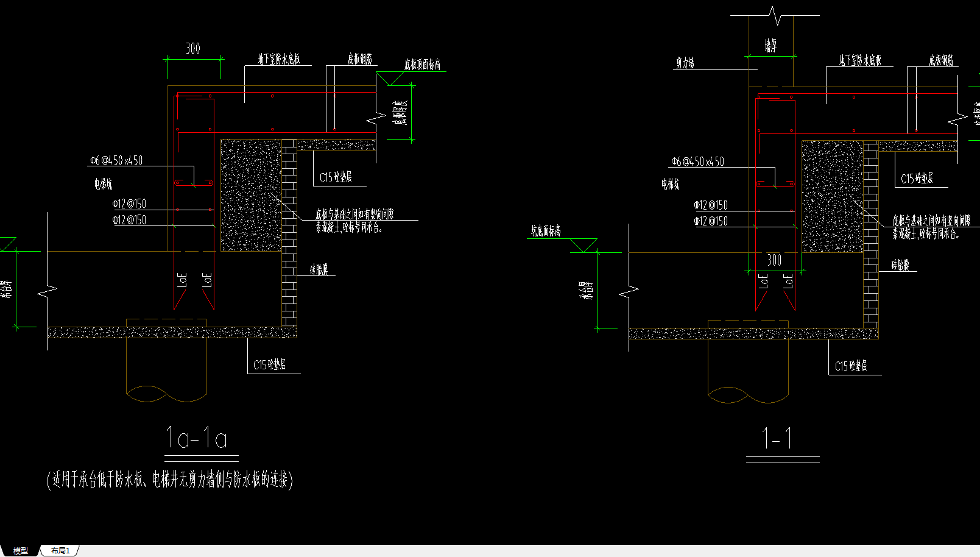Select the 300 dimension in section 1-1
980x557 pixels.
coord(774,260)
